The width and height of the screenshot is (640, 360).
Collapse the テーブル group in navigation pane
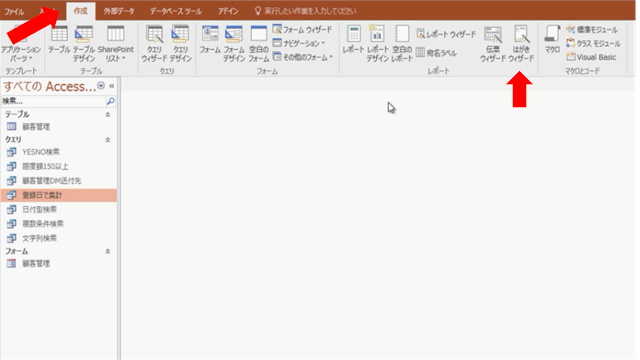pos(108,115)
